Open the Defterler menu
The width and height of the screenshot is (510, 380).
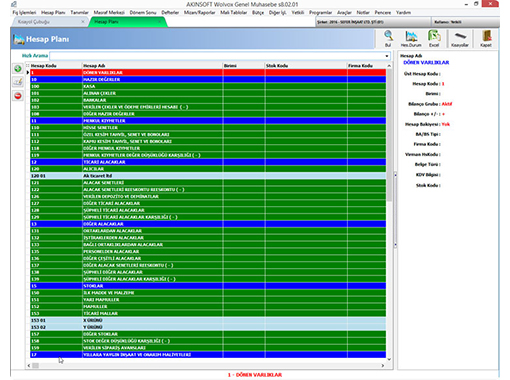click(170, 13)
